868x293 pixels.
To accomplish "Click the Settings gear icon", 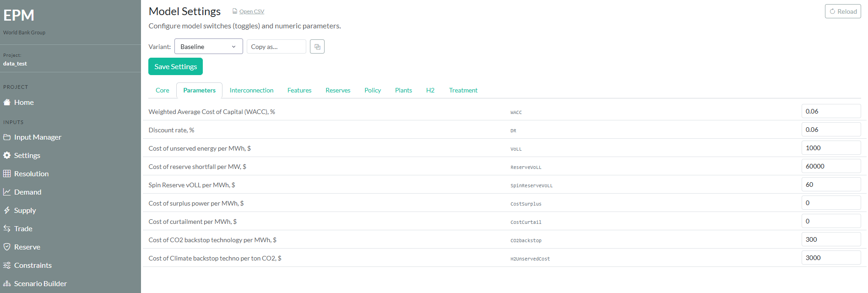I will (7, 156).
